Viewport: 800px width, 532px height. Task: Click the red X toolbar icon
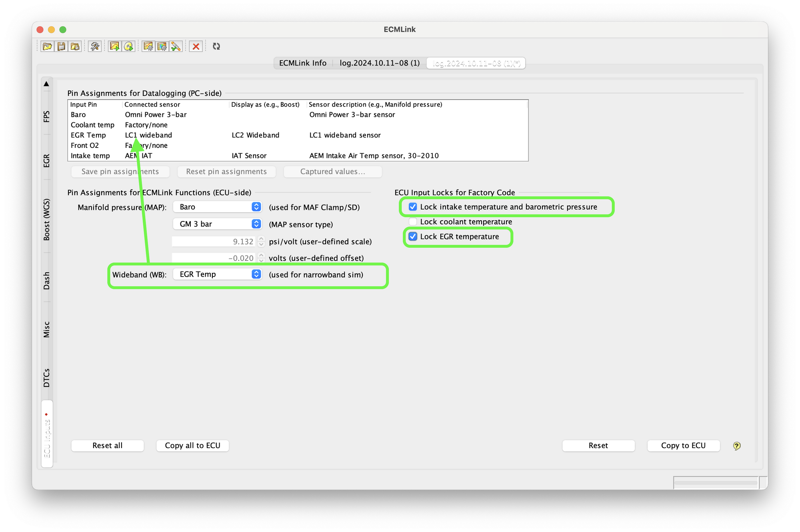[196, 46]
